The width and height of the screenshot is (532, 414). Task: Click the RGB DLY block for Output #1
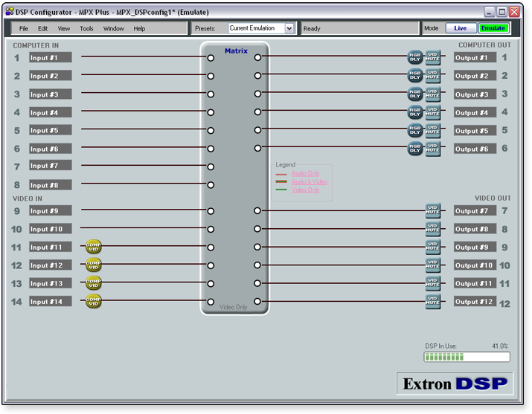pos(414,57)
